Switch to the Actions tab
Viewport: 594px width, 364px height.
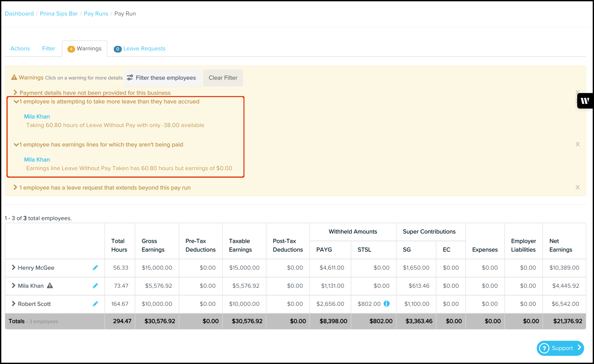[x=20, y=48]
